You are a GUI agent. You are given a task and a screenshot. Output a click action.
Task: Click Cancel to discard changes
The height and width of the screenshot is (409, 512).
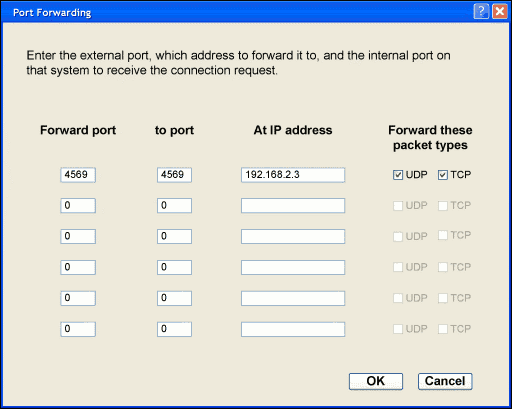tap(445, 381)
